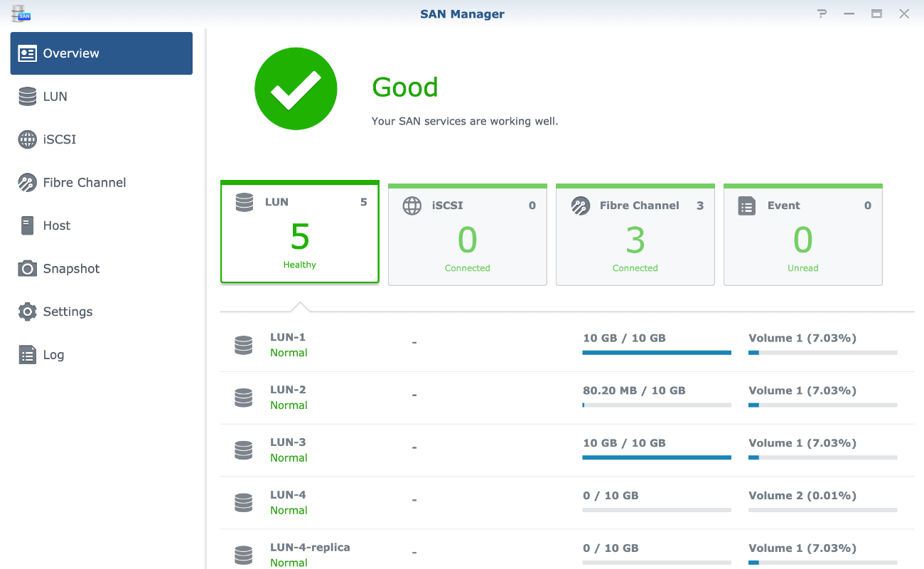924x569 pixels.
Task: Open the Overview page
Action: point(101,53)
